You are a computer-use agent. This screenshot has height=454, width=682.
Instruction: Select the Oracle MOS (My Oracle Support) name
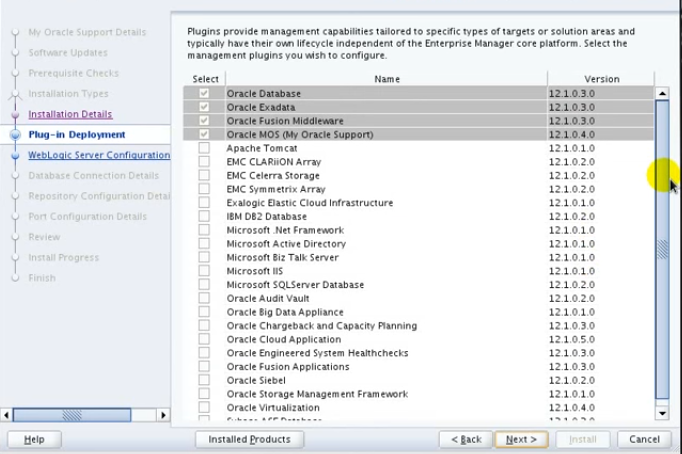(x=300, y=134)
